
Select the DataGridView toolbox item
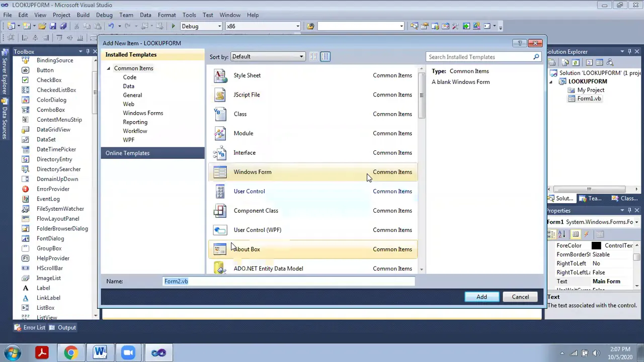(53, 130)
